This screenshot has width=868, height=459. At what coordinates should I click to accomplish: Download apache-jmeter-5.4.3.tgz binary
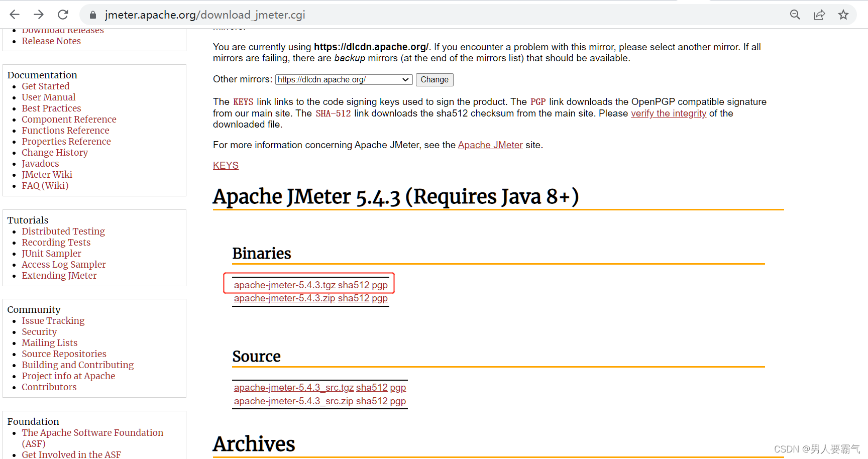point(284,285)
